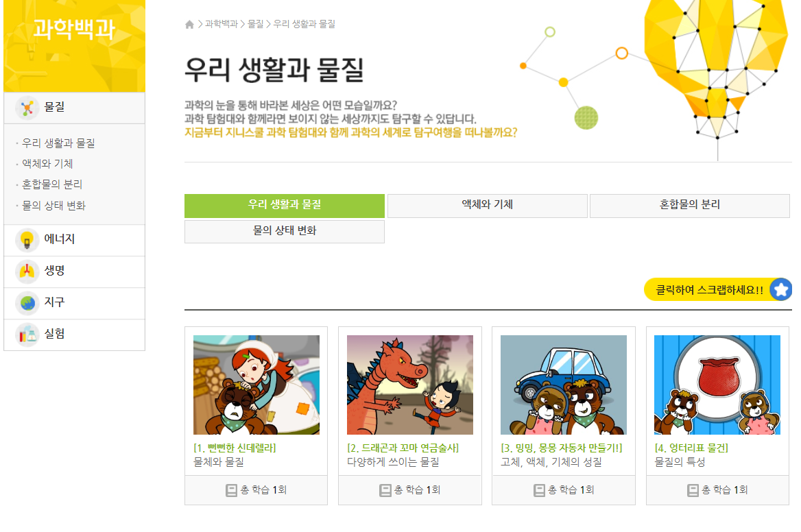
Task: Click 과학백과 in the breadcrumb
Action: 222,24
